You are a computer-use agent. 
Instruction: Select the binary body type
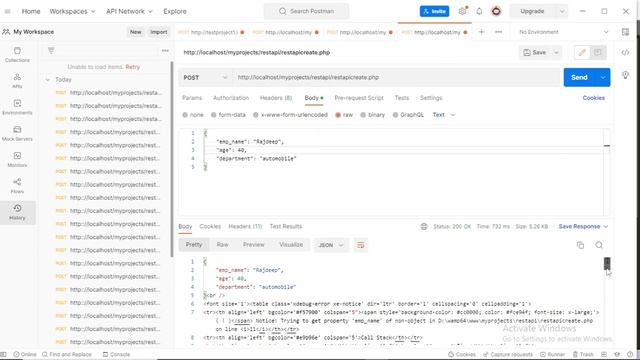[x=373, y=115]
